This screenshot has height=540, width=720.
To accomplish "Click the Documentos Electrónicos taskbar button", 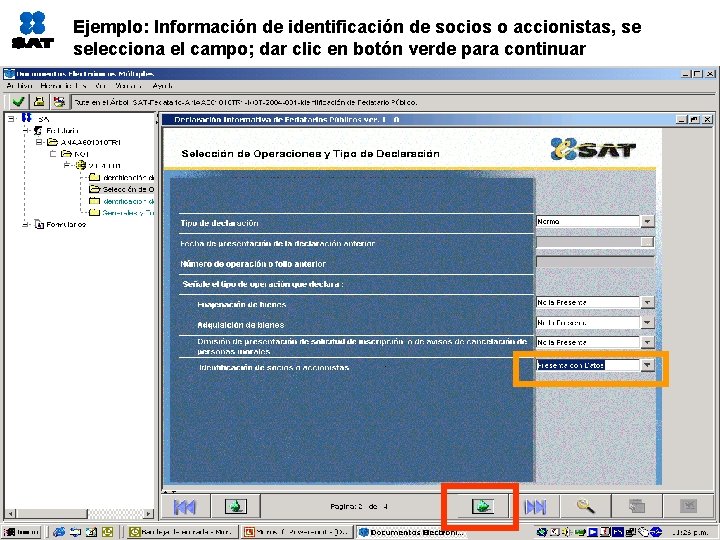I will point(411,532).
